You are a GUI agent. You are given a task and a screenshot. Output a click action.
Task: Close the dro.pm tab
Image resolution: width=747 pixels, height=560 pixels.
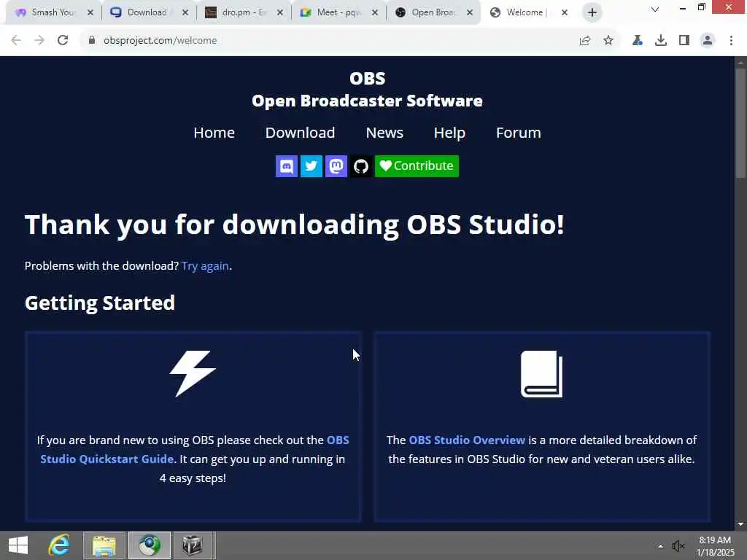tap(280, 12)
